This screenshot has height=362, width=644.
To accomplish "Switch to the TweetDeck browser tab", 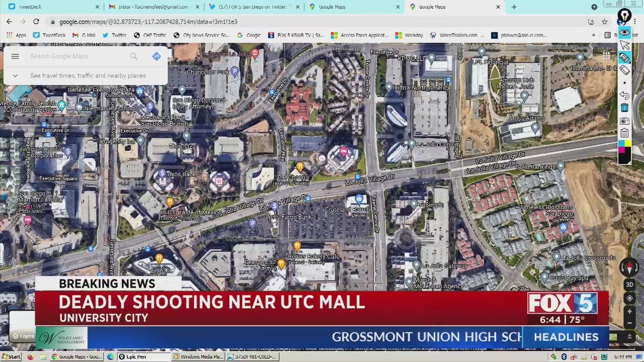I will coord(53,7).
